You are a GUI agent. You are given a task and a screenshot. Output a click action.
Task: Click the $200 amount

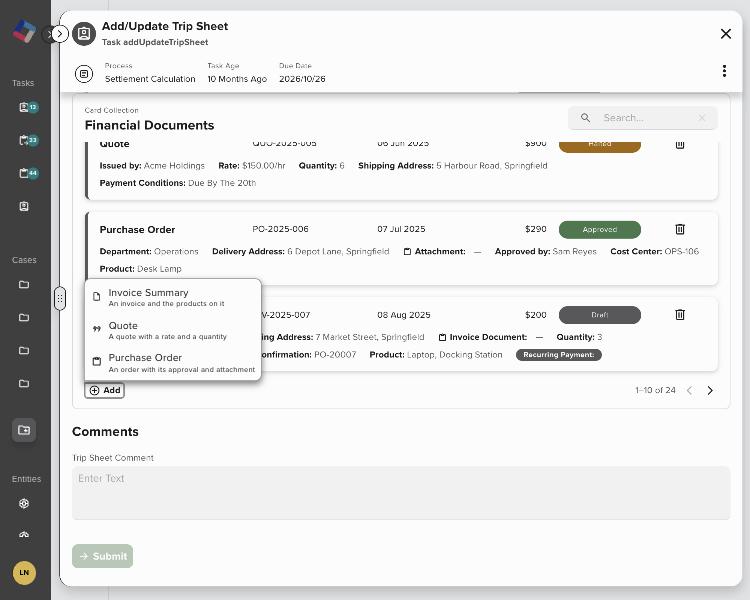point(536,315)
